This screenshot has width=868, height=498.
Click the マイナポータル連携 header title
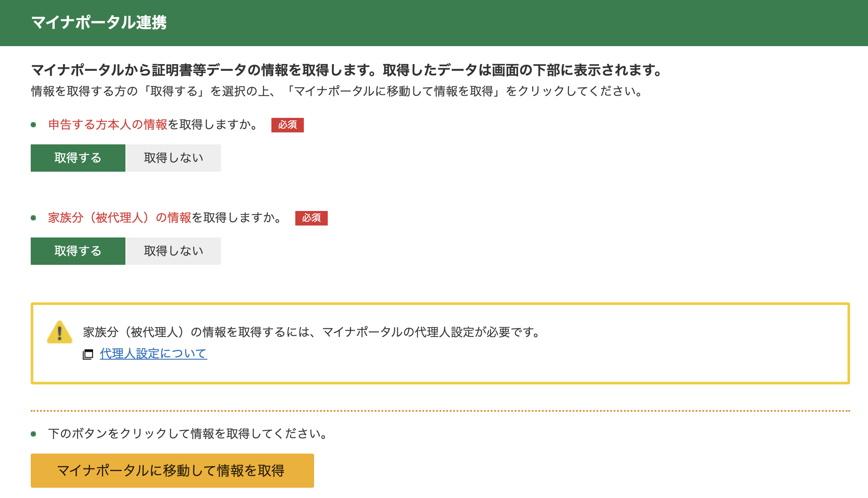pos(99,23)
